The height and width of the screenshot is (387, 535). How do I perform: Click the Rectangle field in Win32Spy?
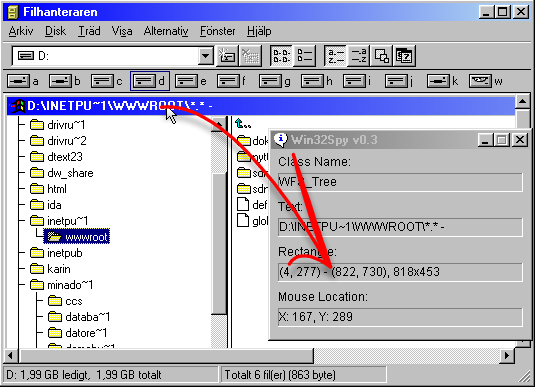[400, 272]
